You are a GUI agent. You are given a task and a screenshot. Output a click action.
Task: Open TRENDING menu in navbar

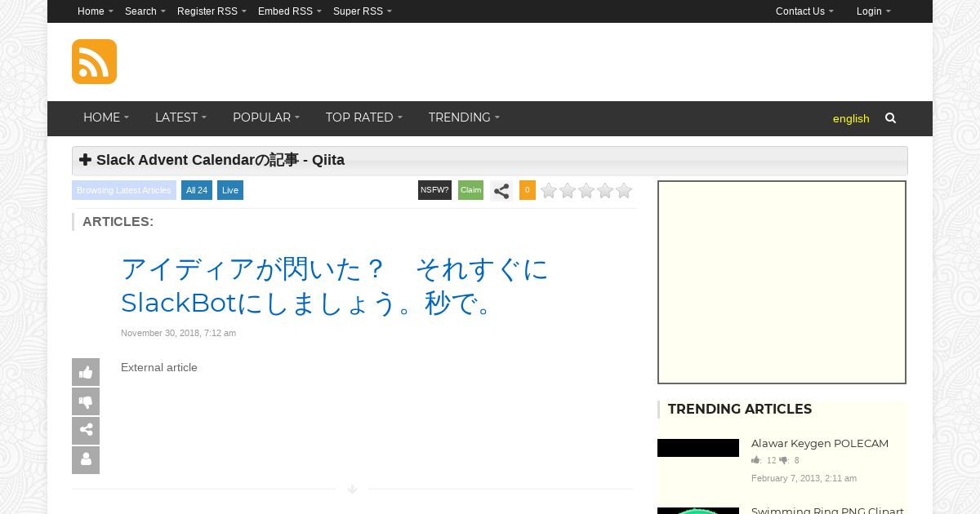tap(464, 117)
